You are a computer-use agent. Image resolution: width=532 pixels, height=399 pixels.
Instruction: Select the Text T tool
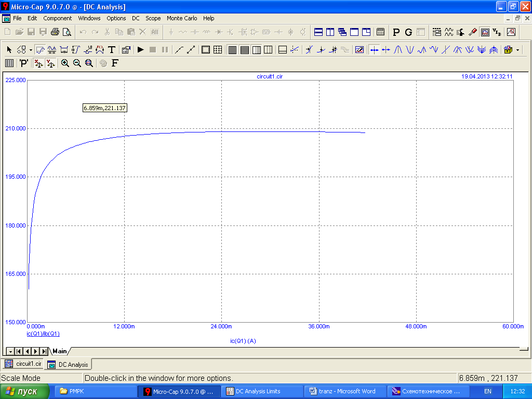click(112, 50)
